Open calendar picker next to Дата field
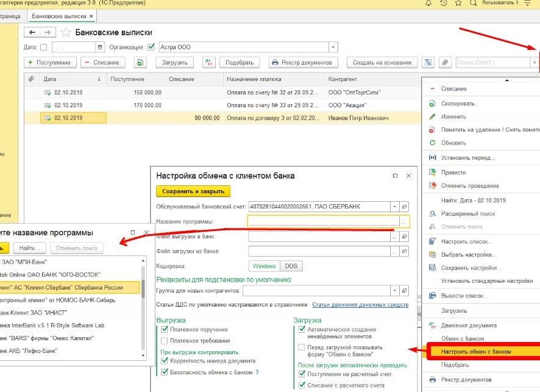 100,47
